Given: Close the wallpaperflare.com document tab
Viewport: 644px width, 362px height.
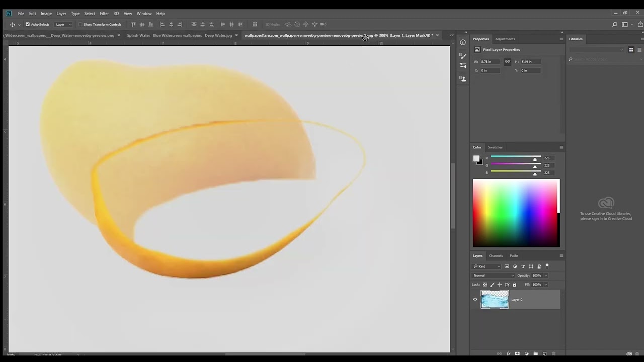Looking at the screenshot, I should tap(437, 35).
